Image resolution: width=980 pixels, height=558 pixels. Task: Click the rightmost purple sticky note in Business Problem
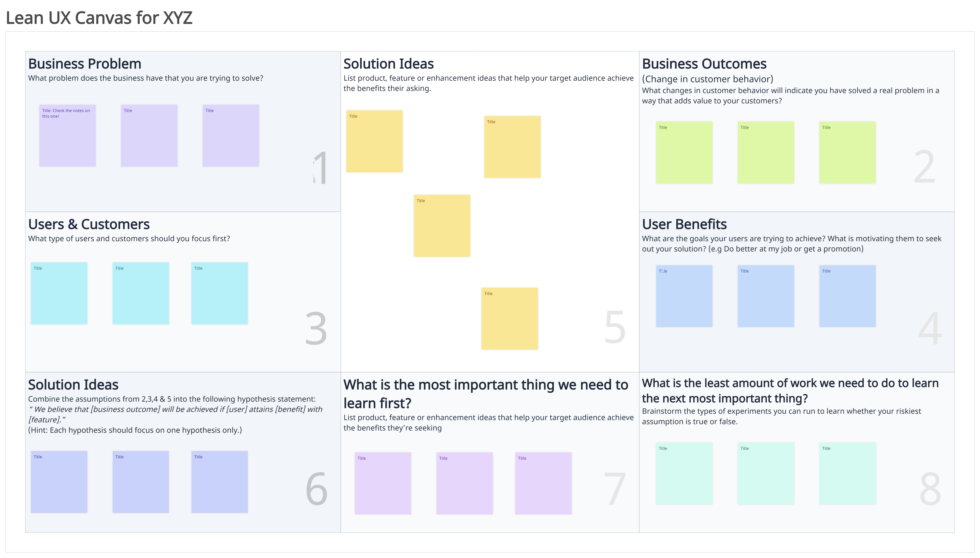coord(231,136)
